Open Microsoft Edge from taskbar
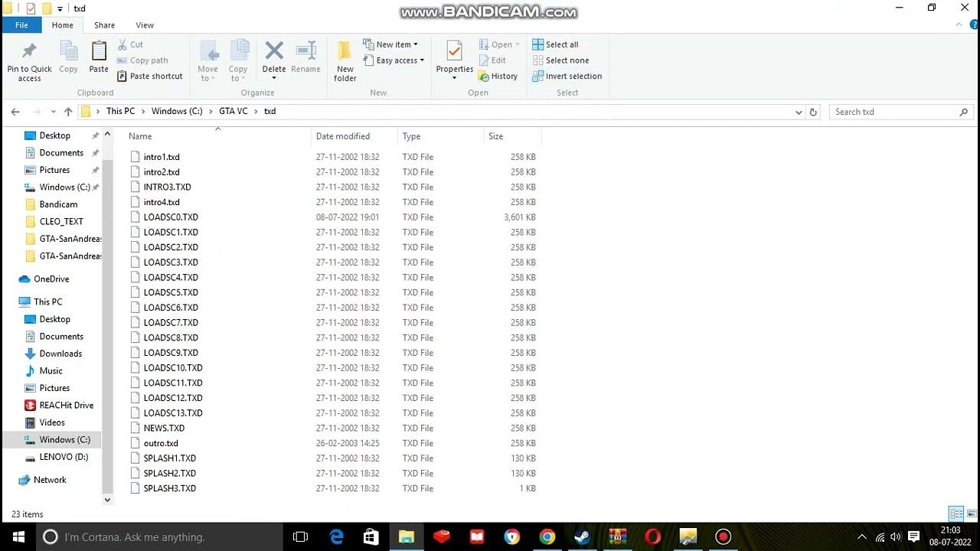The height and width of the screenshot is (551, 980). point(337,536)
